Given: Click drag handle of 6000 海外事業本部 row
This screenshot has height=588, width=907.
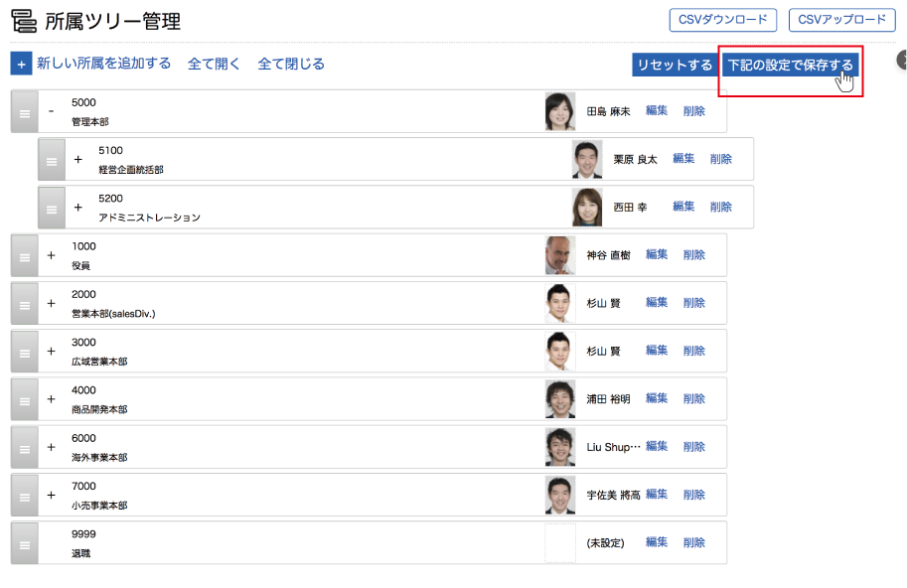Looking at the screenshot, I should [x=24, y=448].
